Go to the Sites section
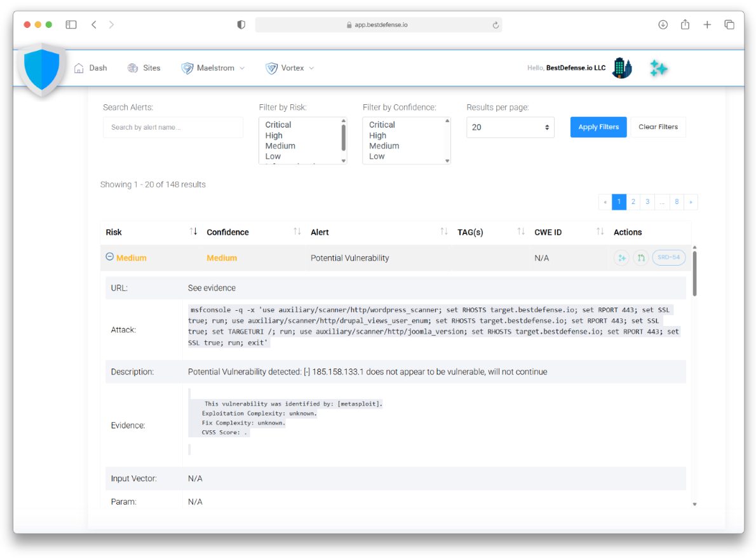Image resolution: width=756 pixels, height=558 pixels. click(x=144, y=68)
